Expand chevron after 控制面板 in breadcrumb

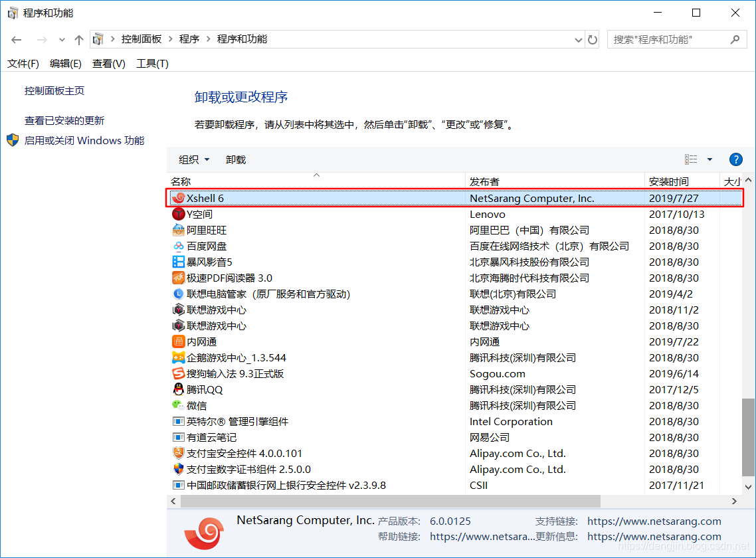coord(170,39)
